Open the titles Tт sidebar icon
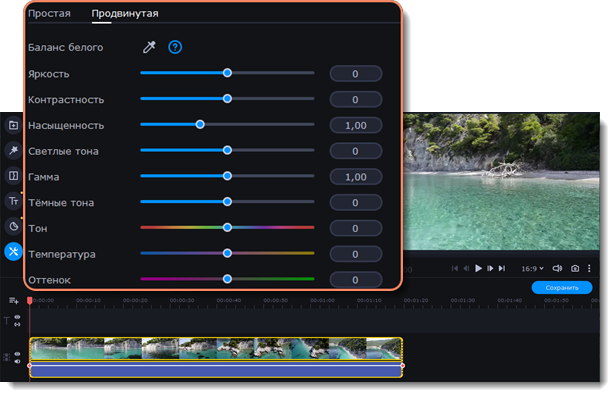Screen dimensions: 615x397 (13, 201)
